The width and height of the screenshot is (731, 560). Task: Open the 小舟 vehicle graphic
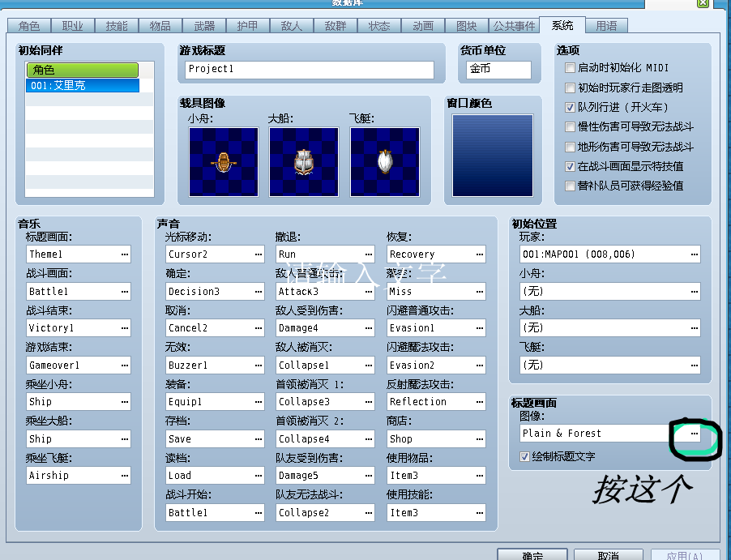coord(224,162)
